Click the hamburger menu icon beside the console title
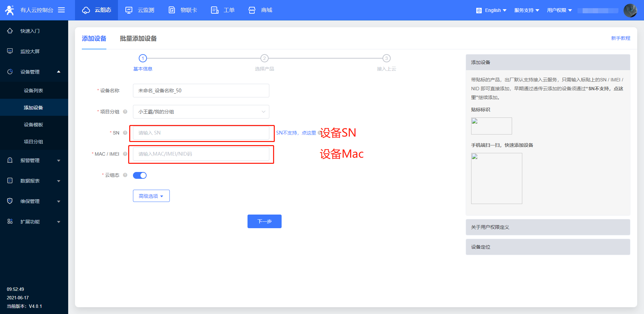644x314 pixels. tap(61, 10)
